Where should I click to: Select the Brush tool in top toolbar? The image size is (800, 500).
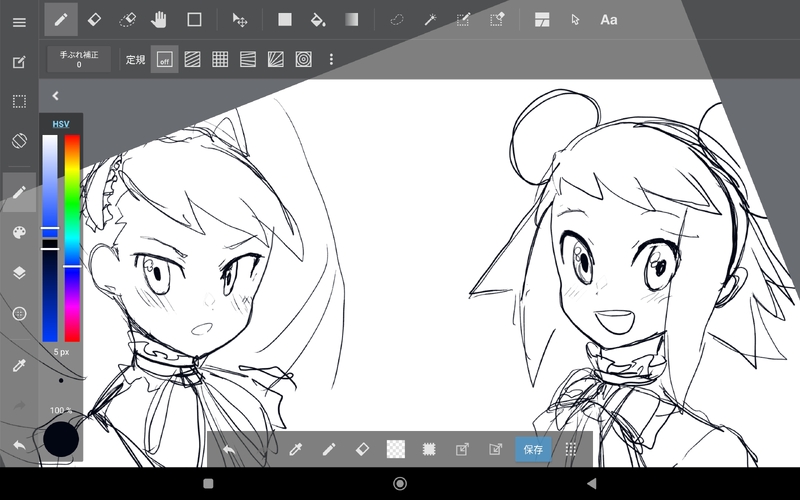click(61, 19)
